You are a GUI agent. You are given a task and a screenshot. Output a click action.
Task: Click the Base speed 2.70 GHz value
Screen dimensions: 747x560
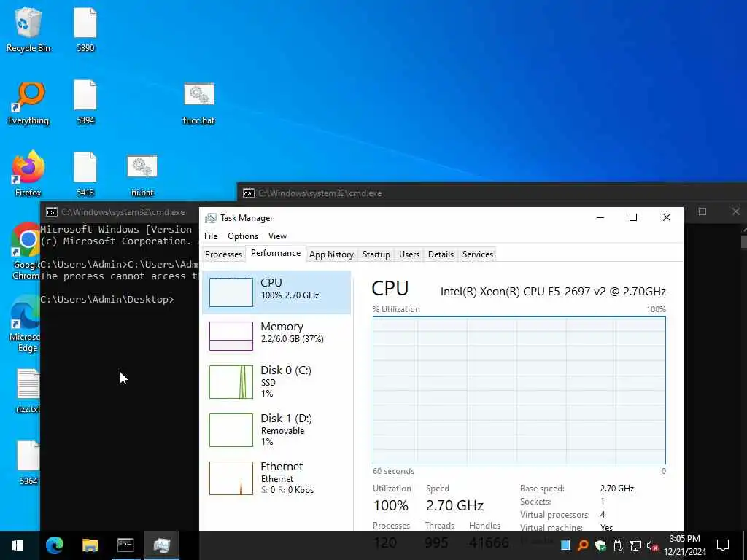click(x=617, y=488)
